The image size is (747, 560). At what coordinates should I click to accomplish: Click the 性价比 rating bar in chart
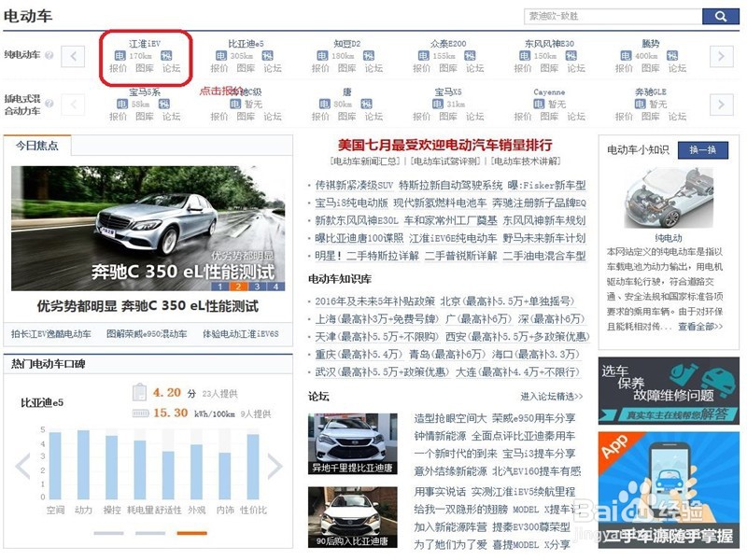pos(253,467)
